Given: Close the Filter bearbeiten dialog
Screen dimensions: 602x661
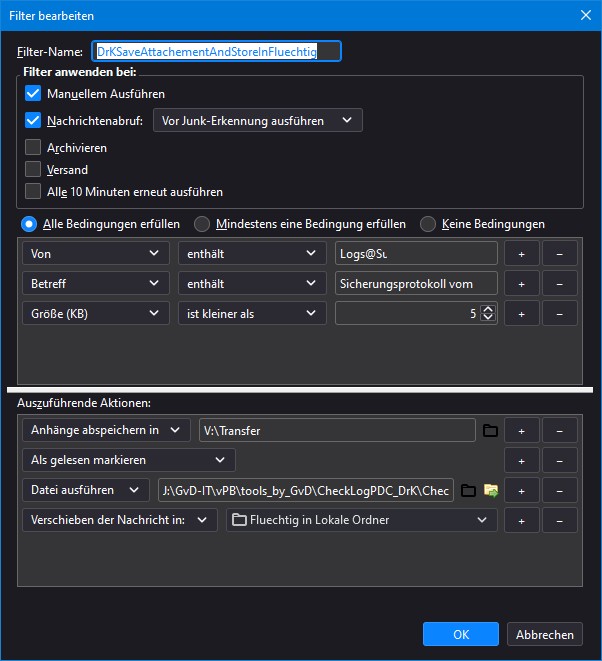Looking at the screenshot, I should coord(586,15).
